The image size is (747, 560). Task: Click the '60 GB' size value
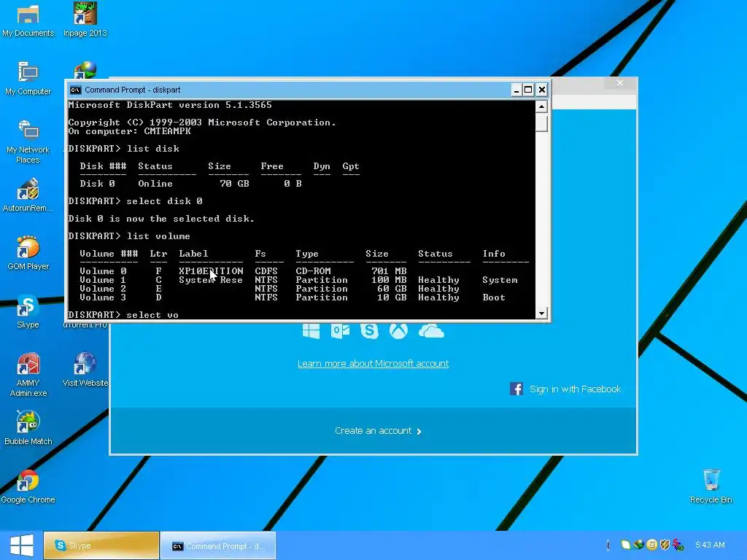392,289
